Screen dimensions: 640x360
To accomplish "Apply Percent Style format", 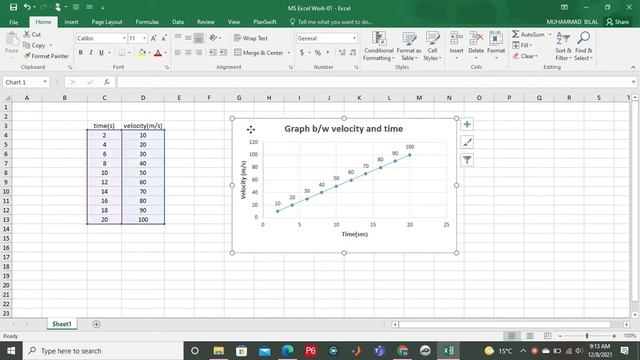I will [x=318, y=53].
